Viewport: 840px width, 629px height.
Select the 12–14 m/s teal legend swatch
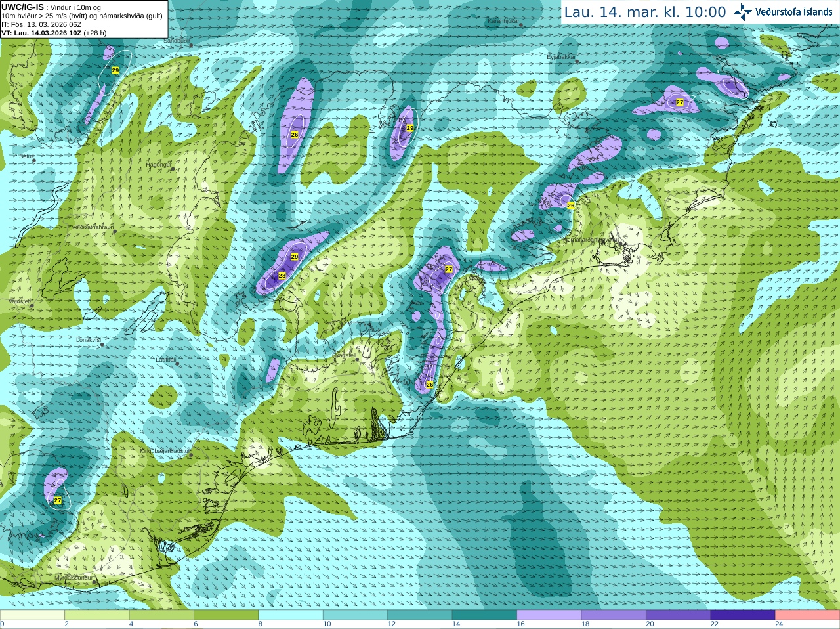pos(420,615)
